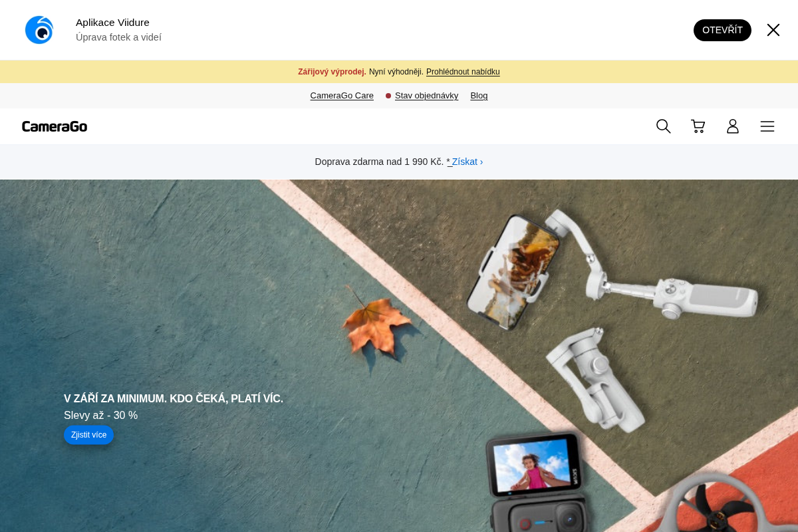Dismiss the Viidure app banner
Screen dimensions: 798x532
click(773, 30)
